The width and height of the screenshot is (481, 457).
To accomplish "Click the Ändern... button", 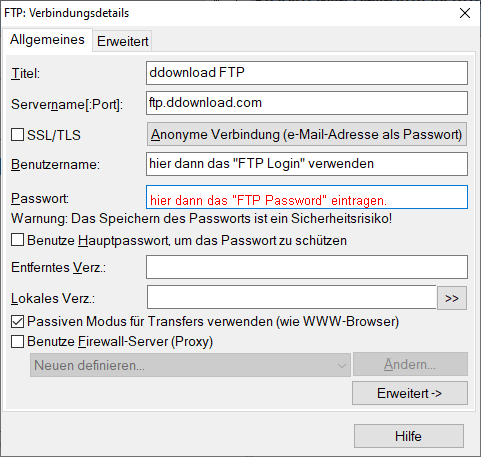I will 410,364.
